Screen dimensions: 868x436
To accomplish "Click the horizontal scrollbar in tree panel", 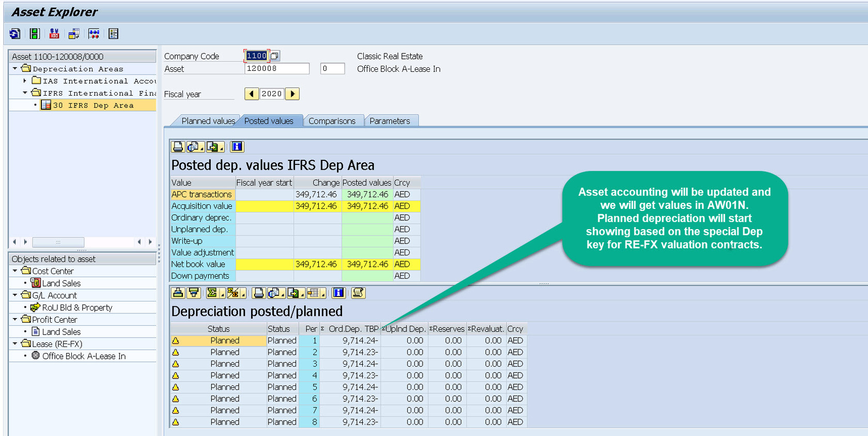I will click(58, 242).
